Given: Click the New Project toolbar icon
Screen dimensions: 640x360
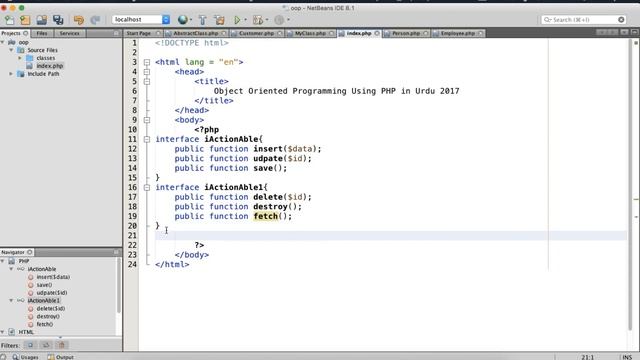Looking at the screenshot, I should [x=25, y=20].
